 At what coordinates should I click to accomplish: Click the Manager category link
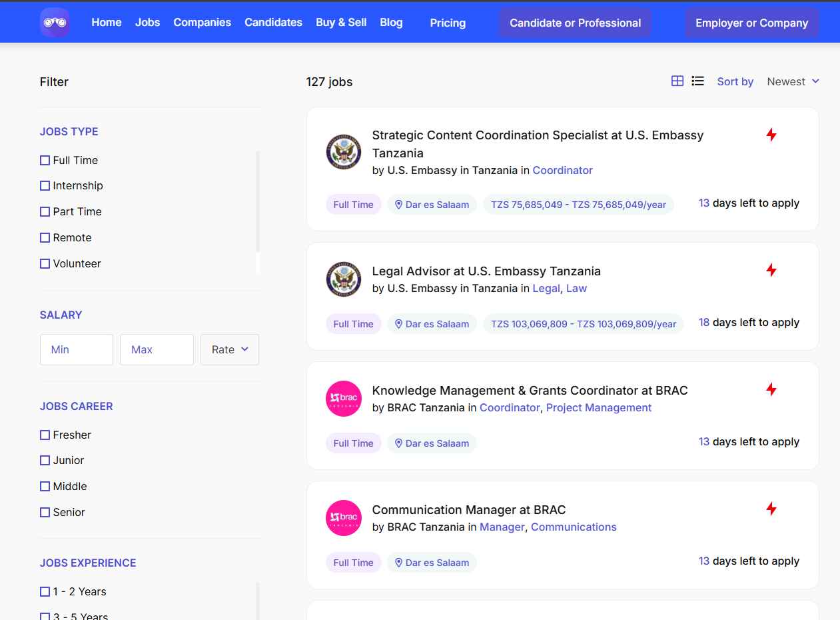502,527
